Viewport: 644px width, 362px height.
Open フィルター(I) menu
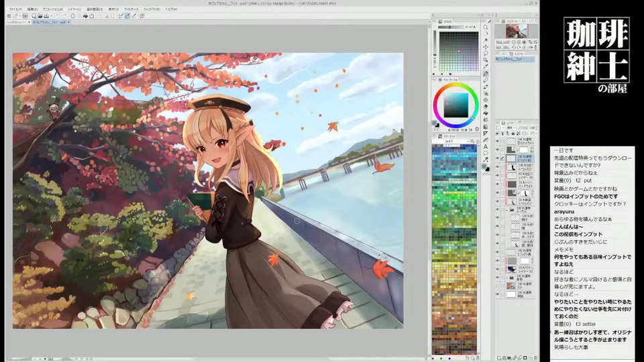(131, 9)
